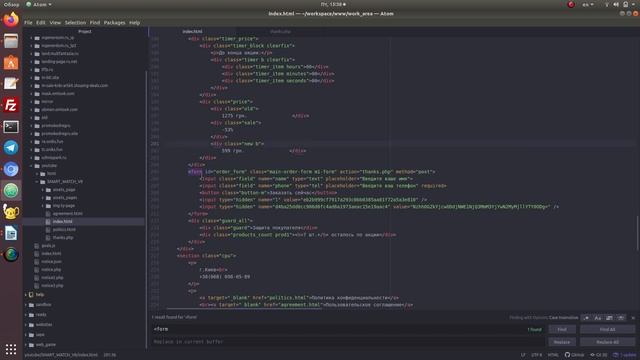Image resolution: width=640 pixels, height=360 pixels.
Task: Open the File menu
Action: point(28,23)
